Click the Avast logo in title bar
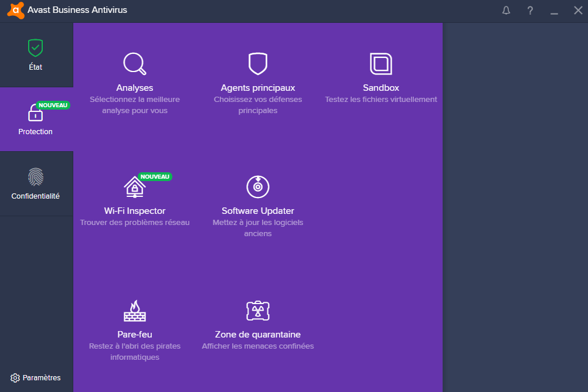The height and width of the screenshot is (392, 588). pos(16,10)
